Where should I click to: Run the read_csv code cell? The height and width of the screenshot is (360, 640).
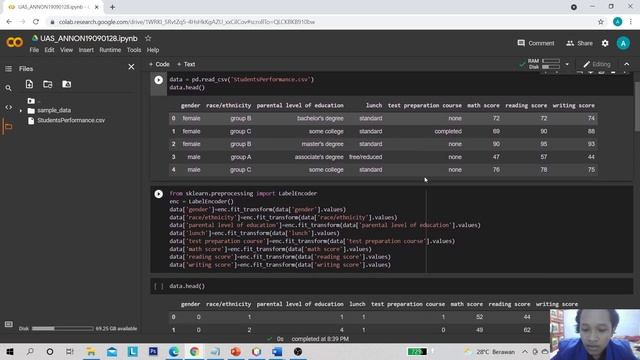[x=158, y=80]
